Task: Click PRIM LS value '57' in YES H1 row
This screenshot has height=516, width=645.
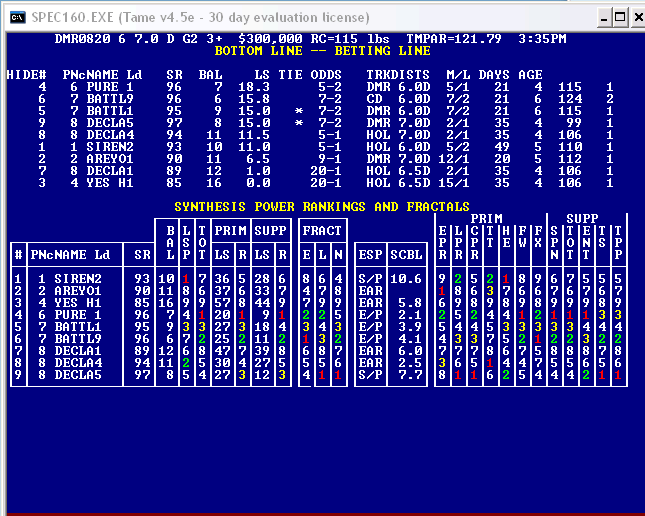Action: [222, 302]
